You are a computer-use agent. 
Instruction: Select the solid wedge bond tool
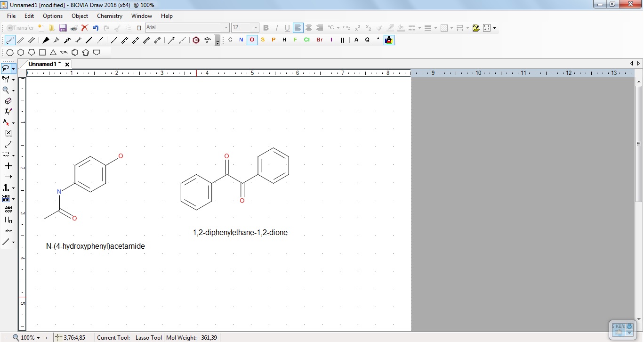pos(46,40)
